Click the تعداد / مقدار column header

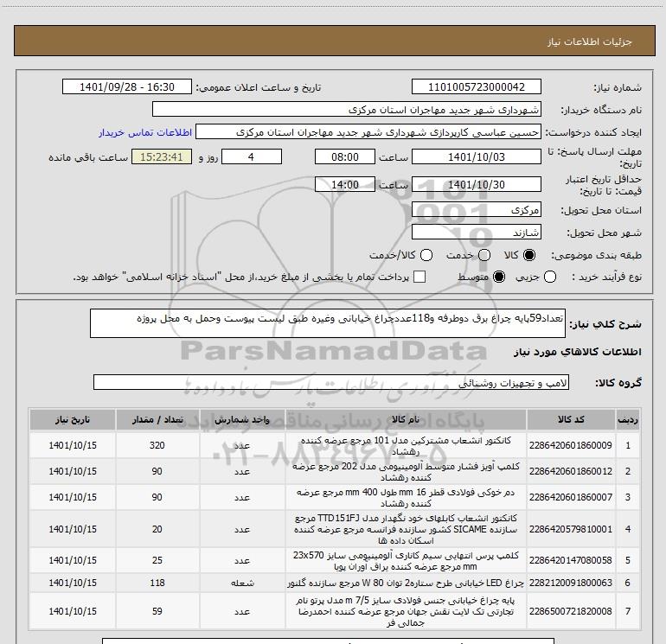tap(157, 419)
